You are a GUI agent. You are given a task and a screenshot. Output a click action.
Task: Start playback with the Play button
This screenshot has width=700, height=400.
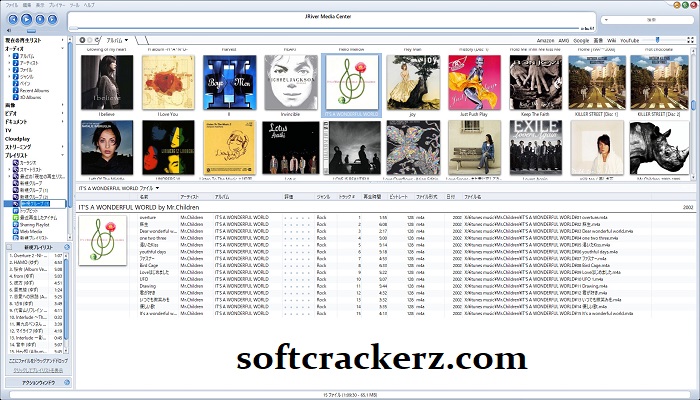[27, 19]
